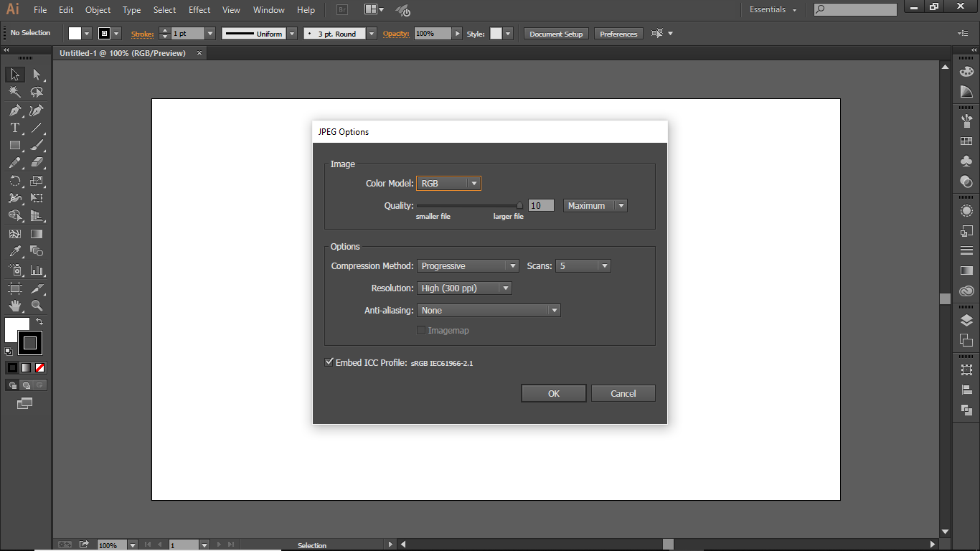Screen dimensions: 980x551
Task: Select the Pen tool
Action: pos(14,110)
